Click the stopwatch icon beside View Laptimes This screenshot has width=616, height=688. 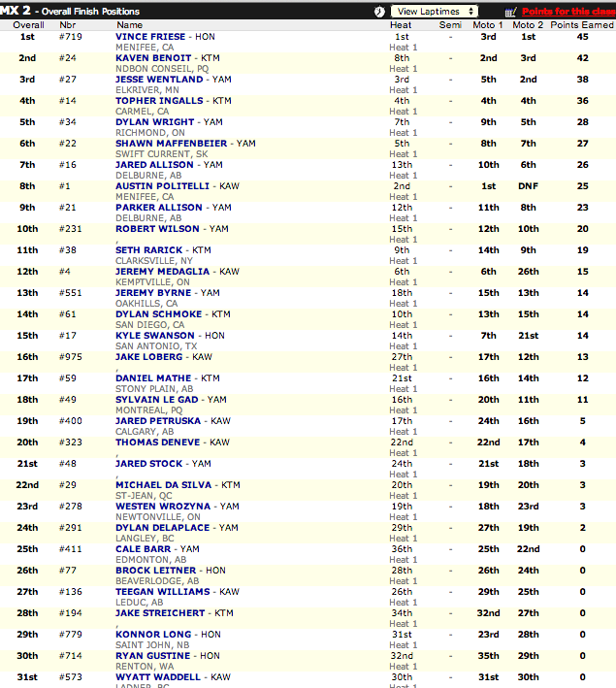tap(378, 11)
